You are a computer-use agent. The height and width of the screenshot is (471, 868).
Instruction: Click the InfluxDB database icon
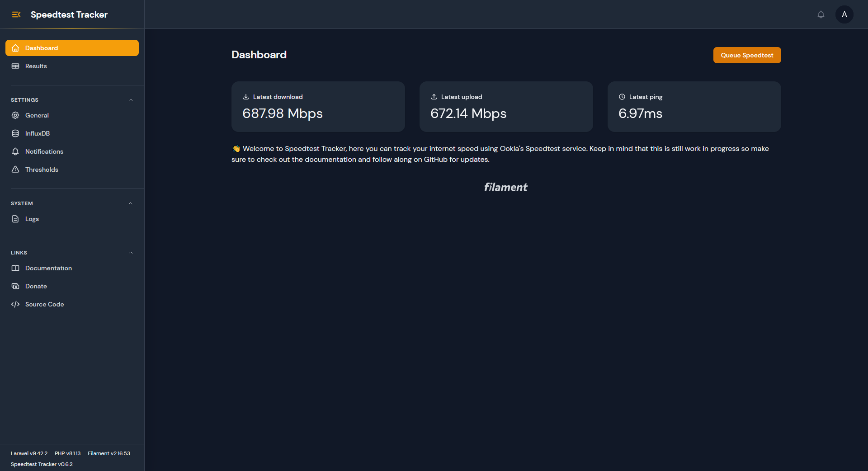pyautogui.click(x=15, y=133)
